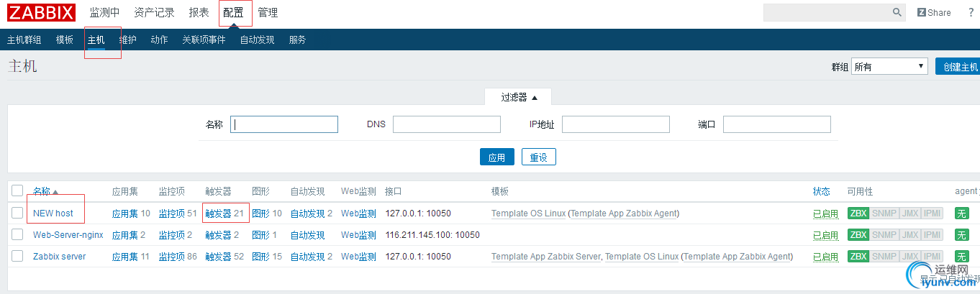The height and width of the screenshot is (294, 980).
Task: Collapse the 过滤器 filter panel
Action: pyautogui.click(x=520, y=97)
